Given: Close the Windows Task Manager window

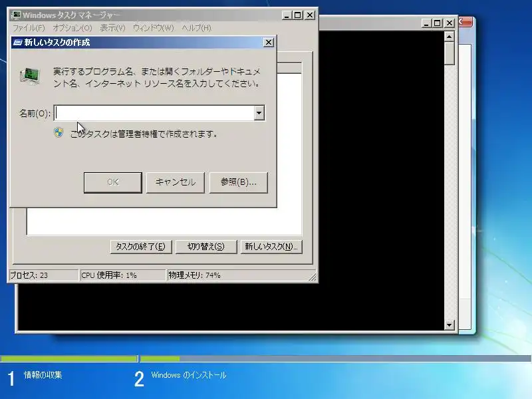Looking at the screenshot, I should pos(310,15).
